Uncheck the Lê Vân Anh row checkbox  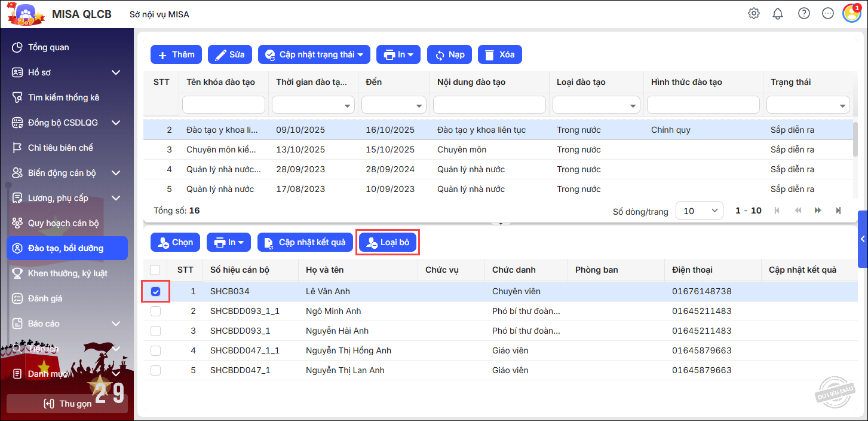point(155,292)
